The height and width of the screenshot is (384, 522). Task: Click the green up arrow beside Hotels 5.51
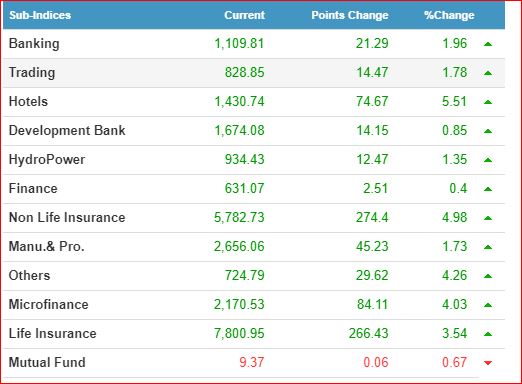click(x=488, y=102)
